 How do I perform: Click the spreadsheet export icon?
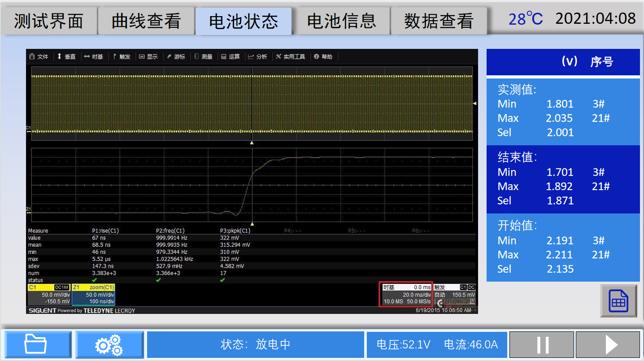[x=618, y=301]
